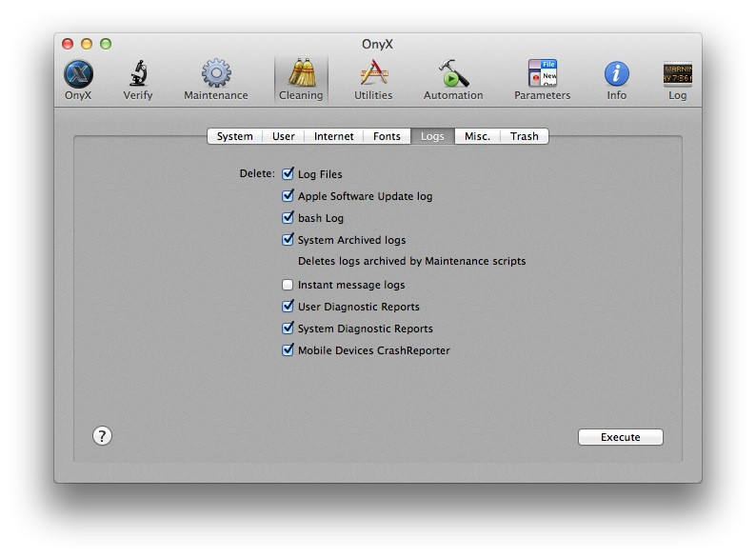Enable Instant message logs checkbox
756x558 pixels.
(288, 285)
